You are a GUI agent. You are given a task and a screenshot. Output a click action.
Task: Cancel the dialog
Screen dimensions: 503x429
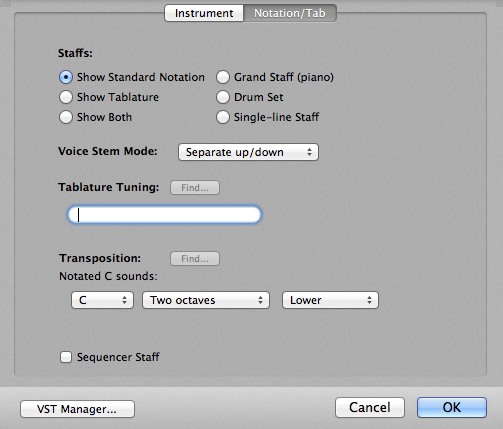pyautogui.click(x=370, y=407)
